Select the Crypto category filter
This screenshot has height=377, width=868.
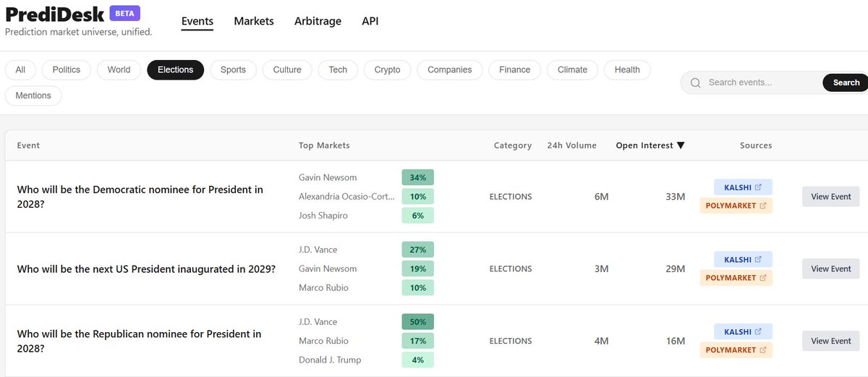point(387,69)
